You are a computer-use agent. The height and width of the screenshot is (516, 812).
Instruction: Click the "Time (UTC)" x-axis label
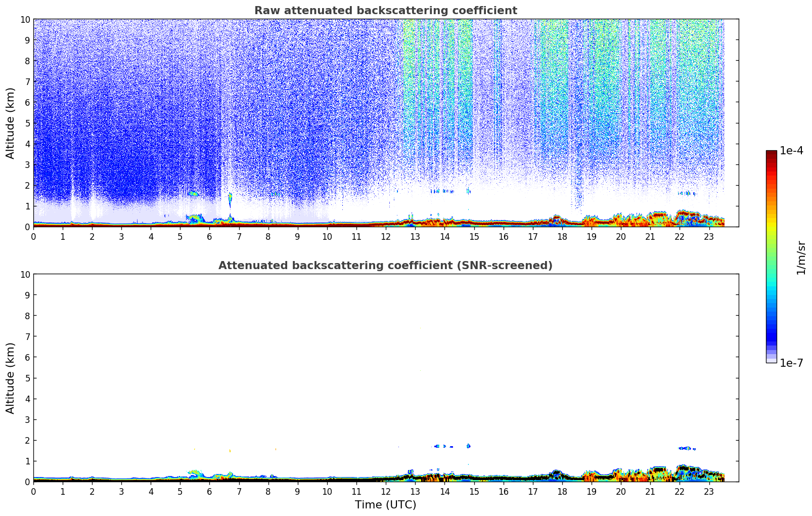point(385,504)
